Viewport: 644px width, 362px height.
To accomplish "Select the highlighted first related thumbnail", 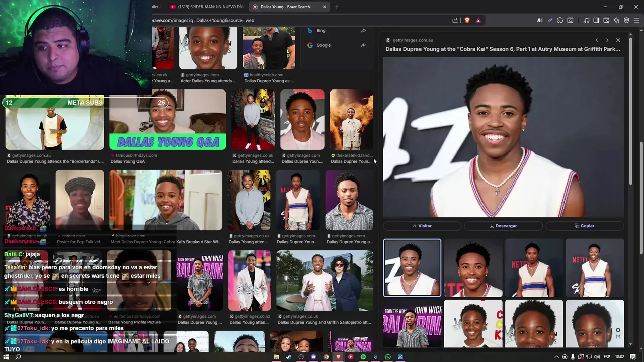I will pos(412,268).
